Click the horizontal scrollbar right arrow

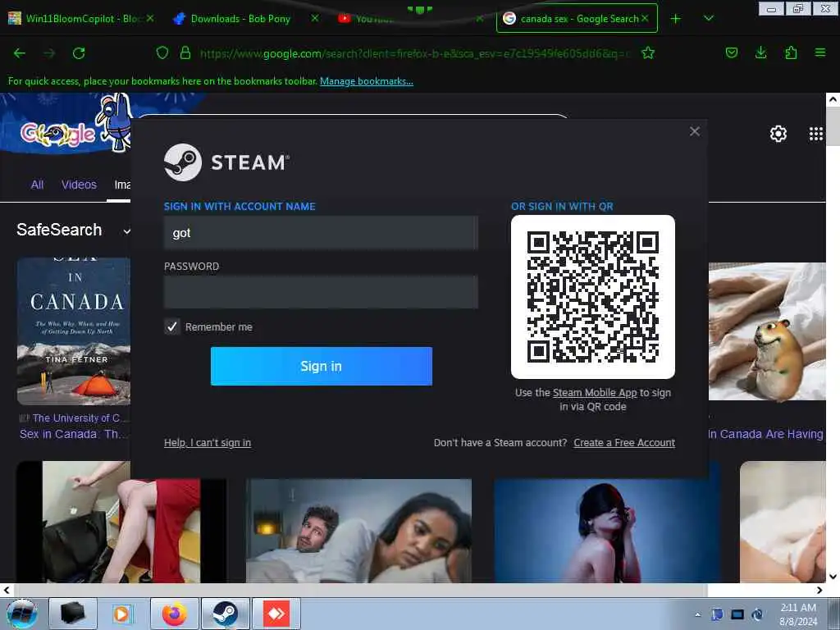pos(819,591)
